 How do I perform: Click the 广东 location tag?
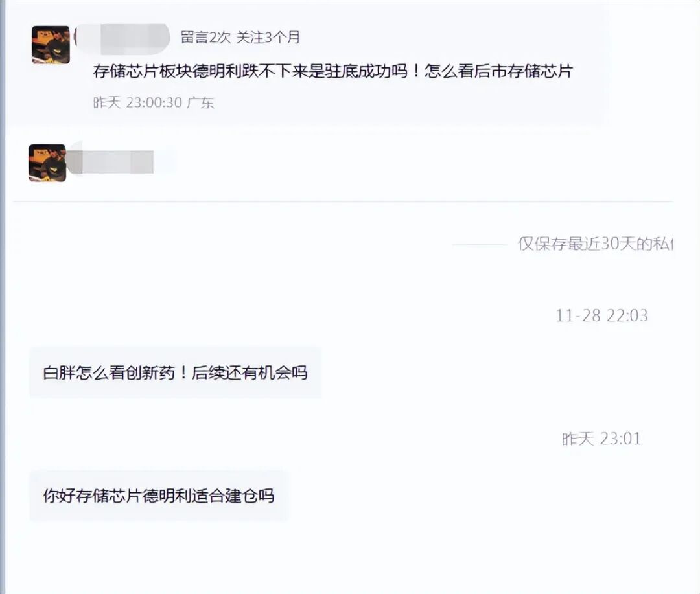coord(200,102)
